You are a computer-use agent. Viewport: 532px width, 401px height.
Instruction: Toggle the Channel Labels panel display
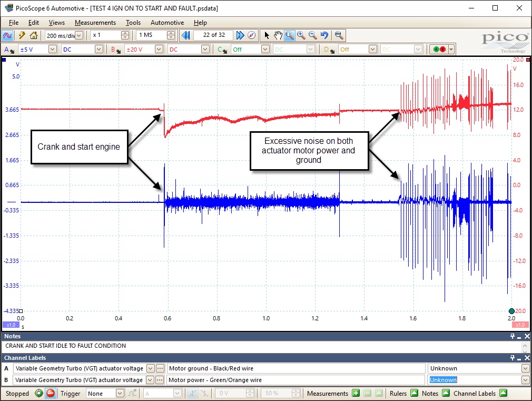pos(503,393)
